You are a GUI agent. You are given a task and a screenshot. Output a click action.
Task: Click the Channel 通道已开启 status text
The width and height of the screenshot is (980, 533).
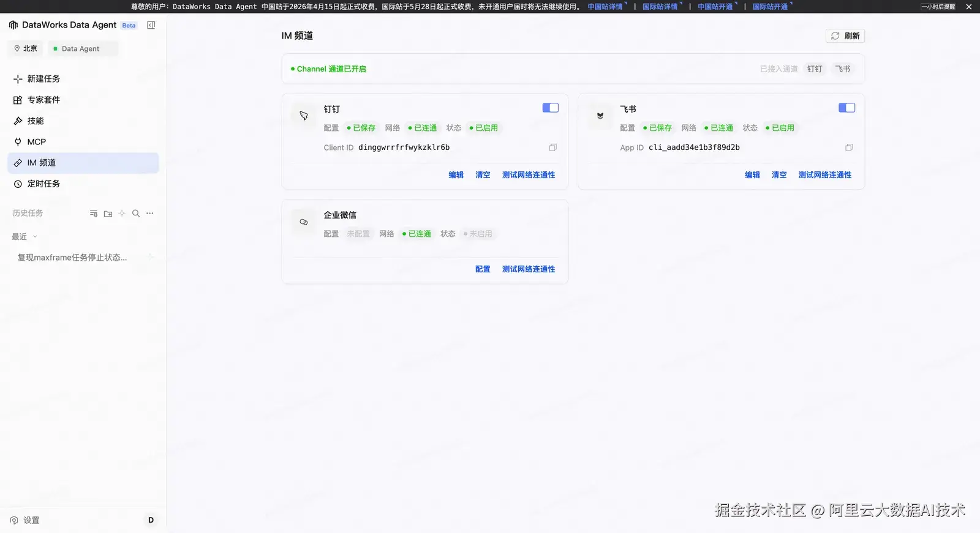click(331, 69)
